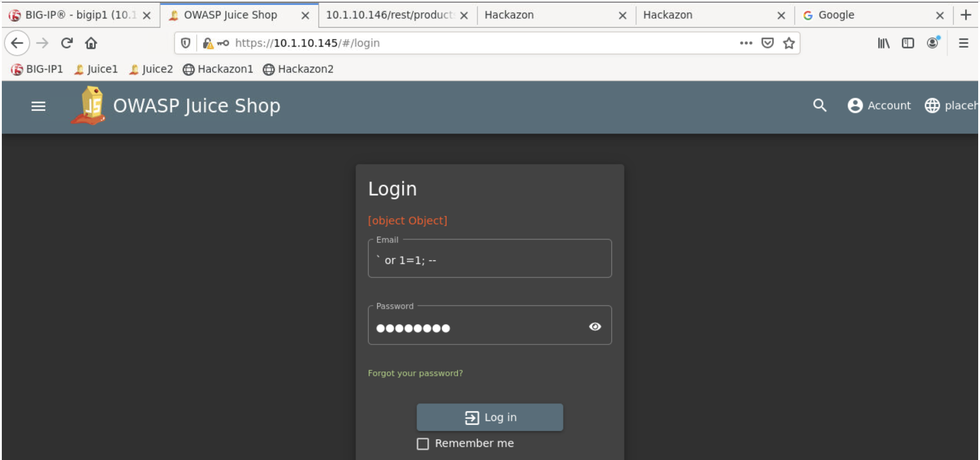Screen dimensions: 980x460
Task: Open Firefox account icon
Action: pyautogui.click(x=933, y=43)
